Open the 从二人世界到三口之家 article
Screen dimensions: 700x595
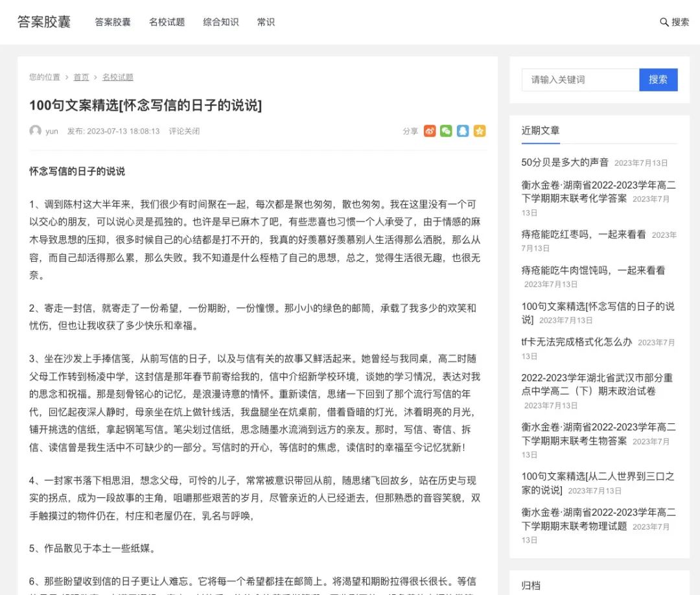click(x=598, y=484)
